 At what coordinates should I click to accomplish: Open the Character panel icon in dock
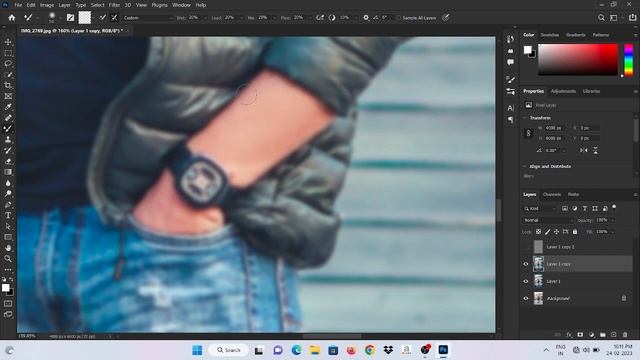511,108
